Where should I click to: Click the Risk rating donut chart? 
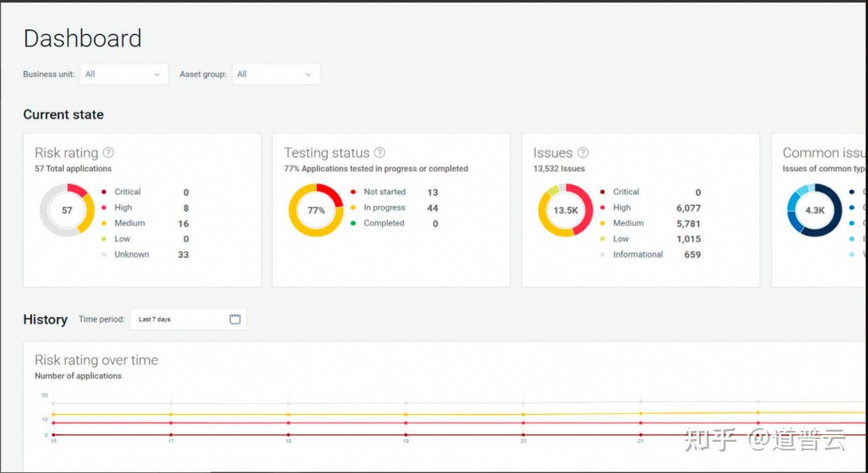click(66, 210)
